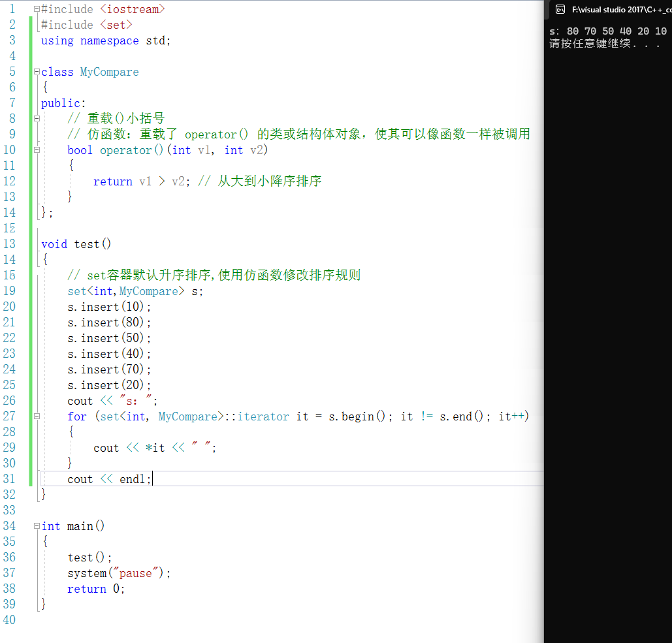Click 'void test()' function declaration
The height and width of the screenshot is (643, 672).
[76, 244]
